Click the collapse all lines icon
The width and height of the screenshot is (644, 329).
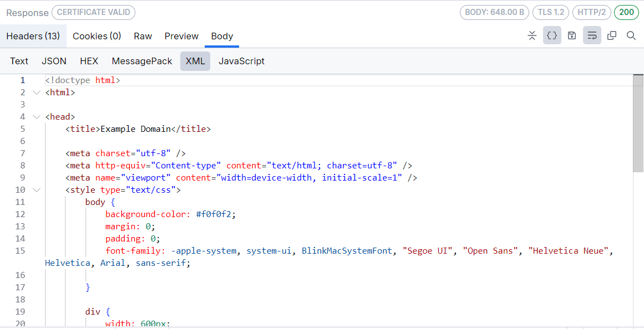tap(532, 35)
